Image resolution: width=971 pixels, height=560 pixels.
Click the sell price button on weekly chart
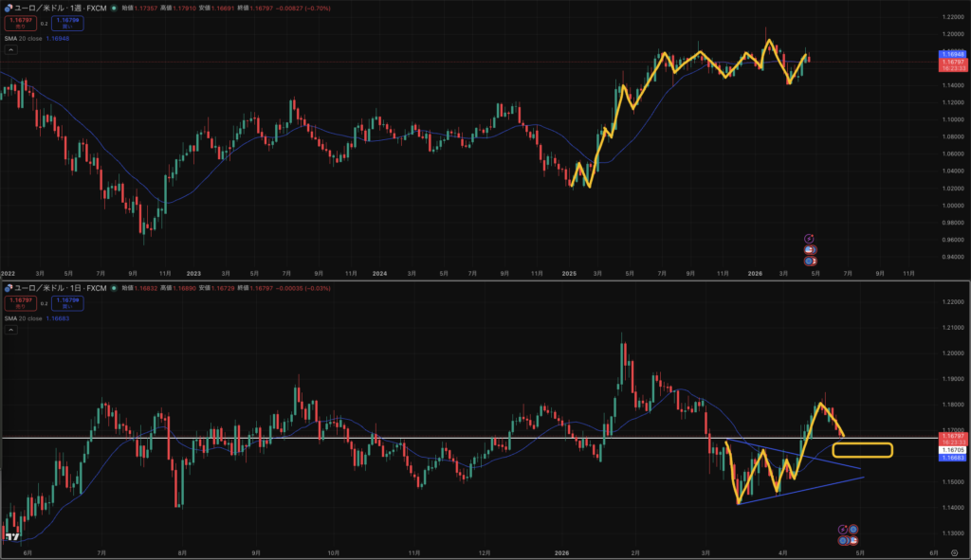click(x=18, y=22)
